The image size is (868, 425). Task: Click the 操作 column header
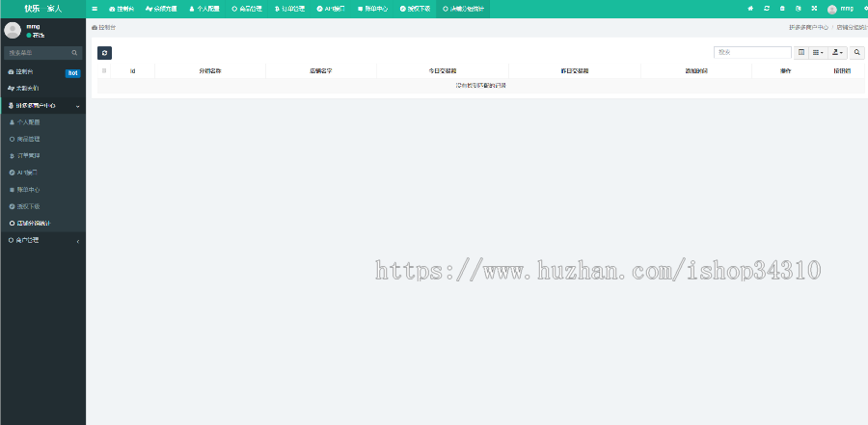(x=785, y=71)
